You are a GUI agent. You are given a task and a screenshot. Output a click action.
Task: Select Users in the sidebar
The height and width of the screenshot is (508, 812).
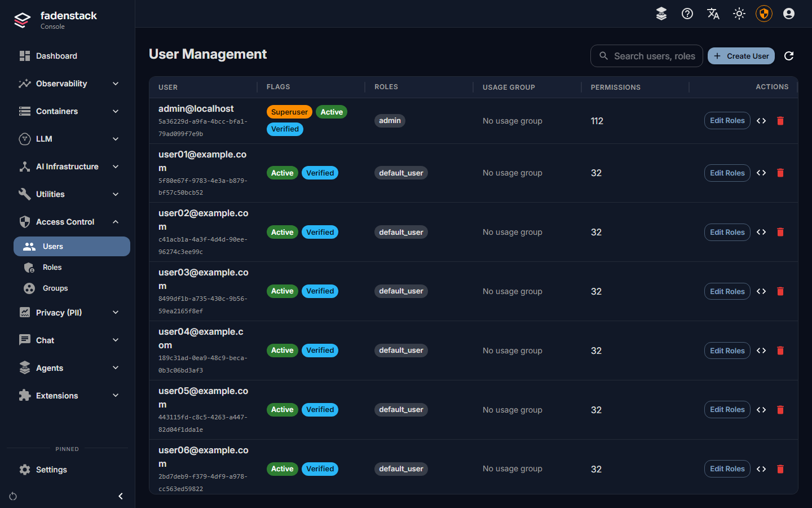tap(72, 246)
